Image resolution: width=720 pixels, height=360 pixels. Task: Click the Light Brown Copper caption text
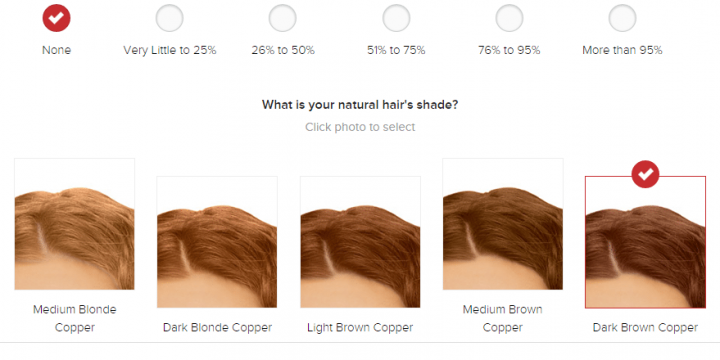360,327
